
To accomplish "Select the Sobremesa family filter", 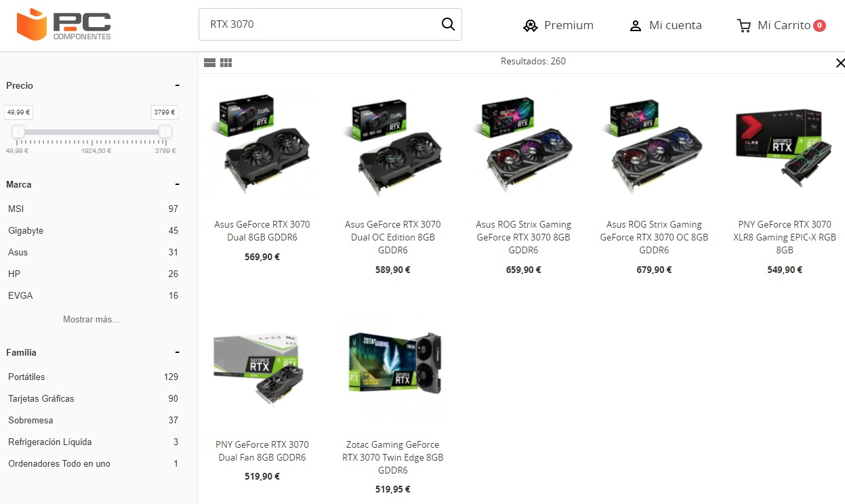I will (x=93, y=420).
